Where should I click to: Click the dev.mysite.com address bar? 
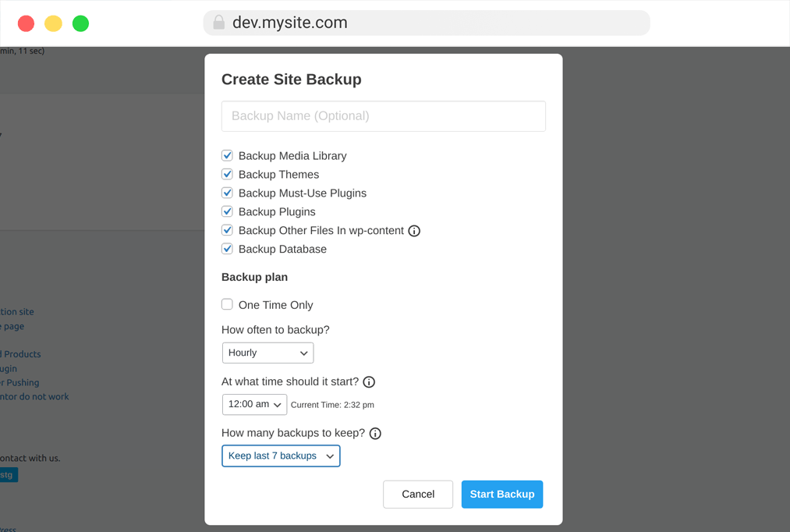click(x=427, y=23)
